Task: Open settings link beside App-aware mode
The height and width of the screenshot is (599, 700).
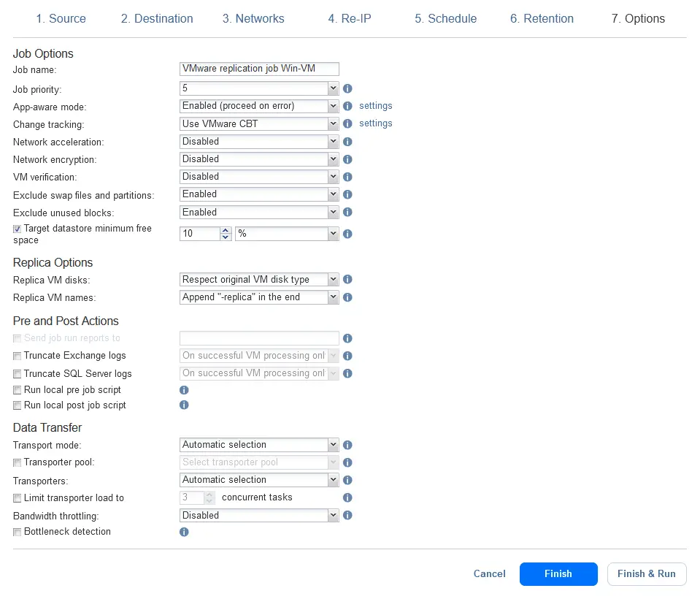Action: coord(375,106)
